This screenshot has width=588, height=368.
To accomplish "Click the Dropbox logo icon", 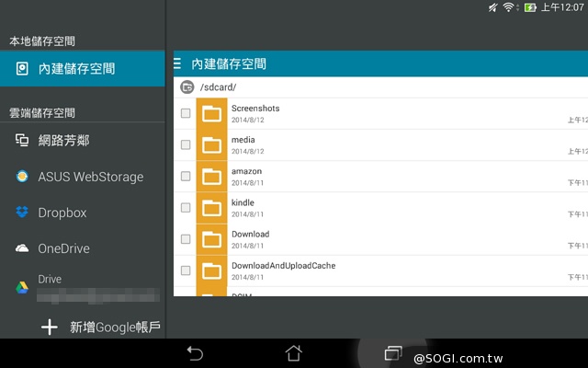I will 22,212.
